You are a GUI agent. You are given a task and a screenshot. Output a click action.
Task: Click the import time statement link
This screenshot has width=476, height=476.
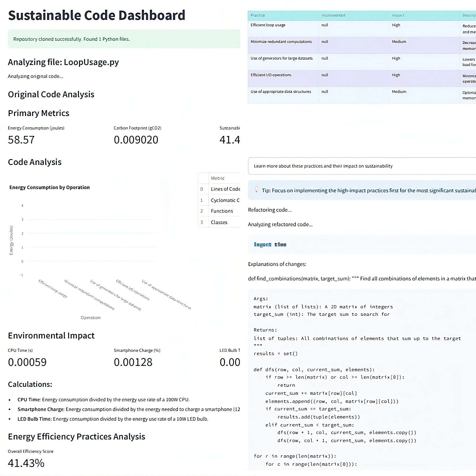click(x=270, y=244)
